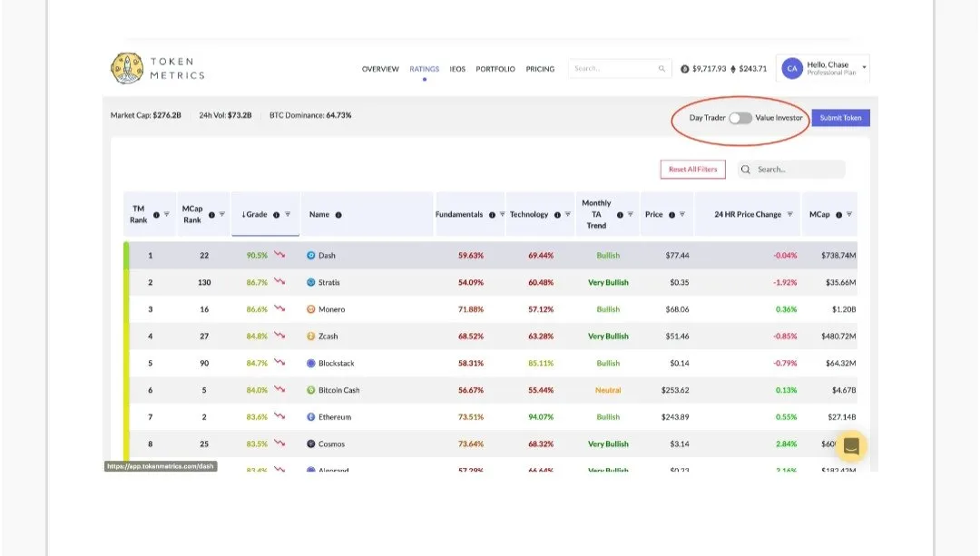Open the Overview tab
980x556 pixels.
tap(380, 69)
